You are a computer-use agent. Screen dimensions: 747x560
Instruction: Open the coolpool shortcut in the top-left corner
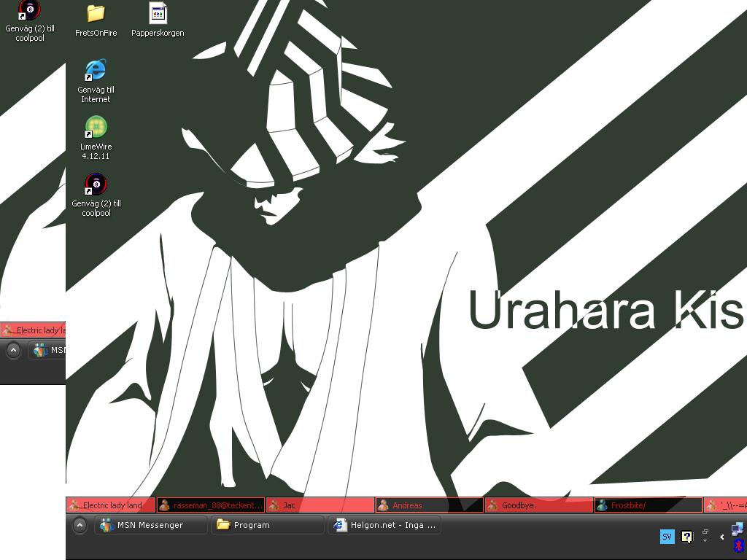29,21
